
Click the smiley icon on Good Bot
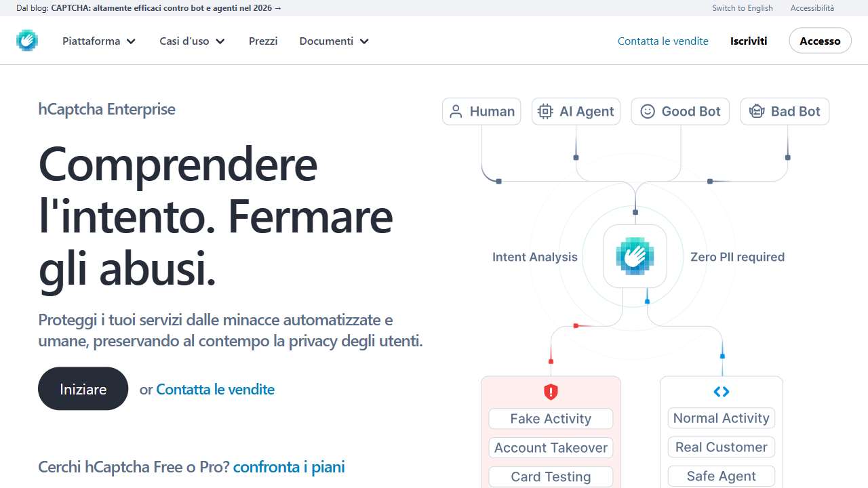(x=648, y=112)
